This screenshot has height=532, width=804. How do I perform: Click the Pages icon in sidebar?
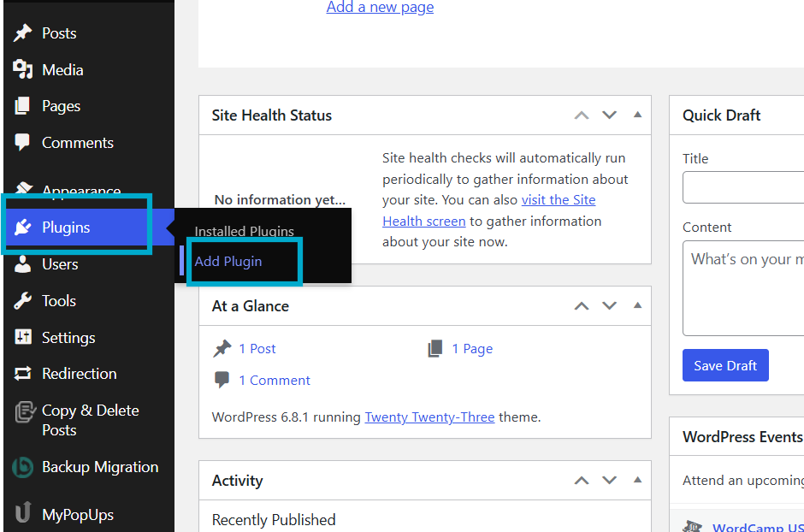[23, 106]
